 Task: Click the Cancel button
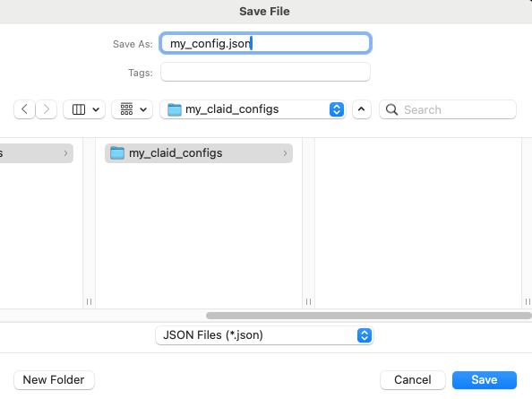point(413,380)
